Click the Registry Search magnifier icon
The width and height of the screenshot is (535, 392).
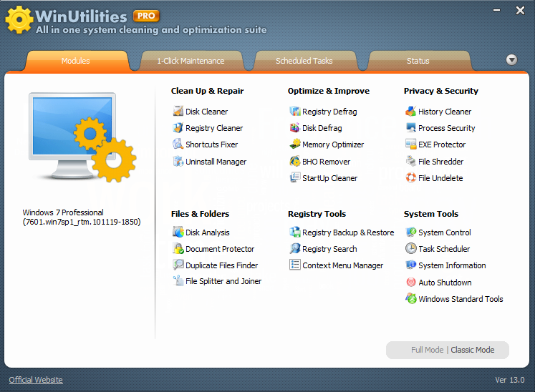point(295,248)
